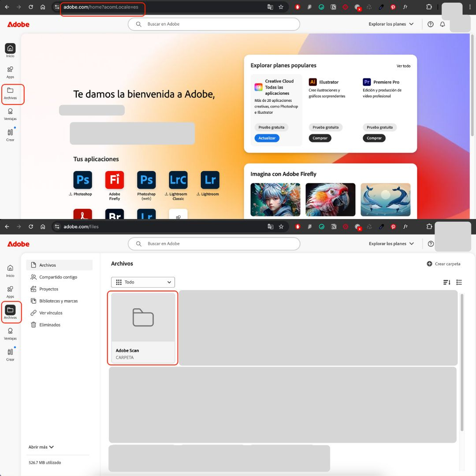Viewport: 476px width, 476px height.
Task: Open the Bridge app icon
Action: (x=115, y=214)
